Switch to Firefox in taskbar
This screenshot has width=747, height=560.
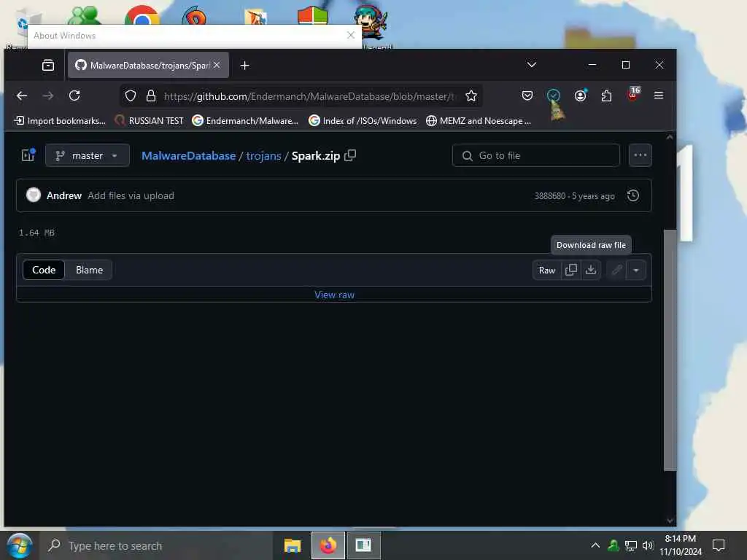click(328, 545)
